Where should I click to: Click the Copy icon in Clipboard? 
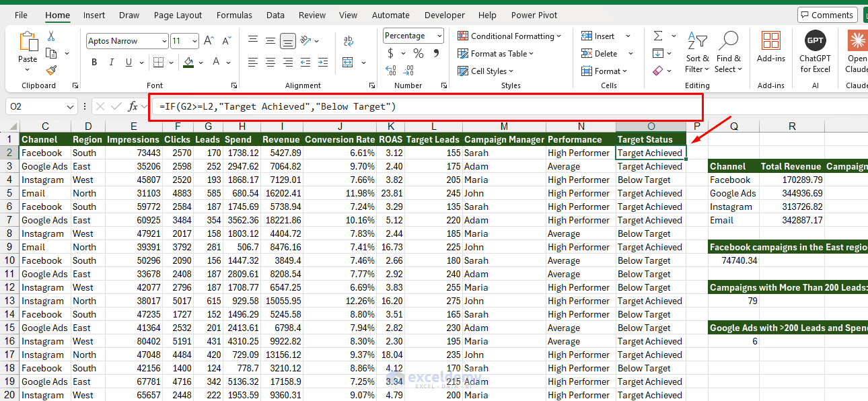[x=51, y=53]
